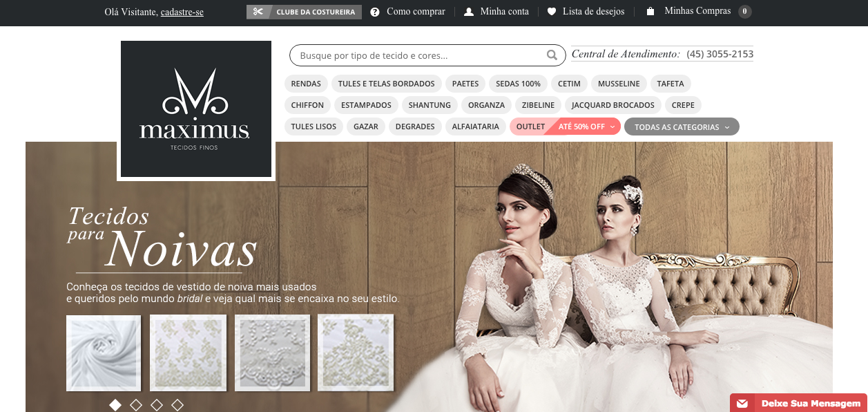Select the Sedas 100% category
The image size is (868, 412).
point(518,84)
